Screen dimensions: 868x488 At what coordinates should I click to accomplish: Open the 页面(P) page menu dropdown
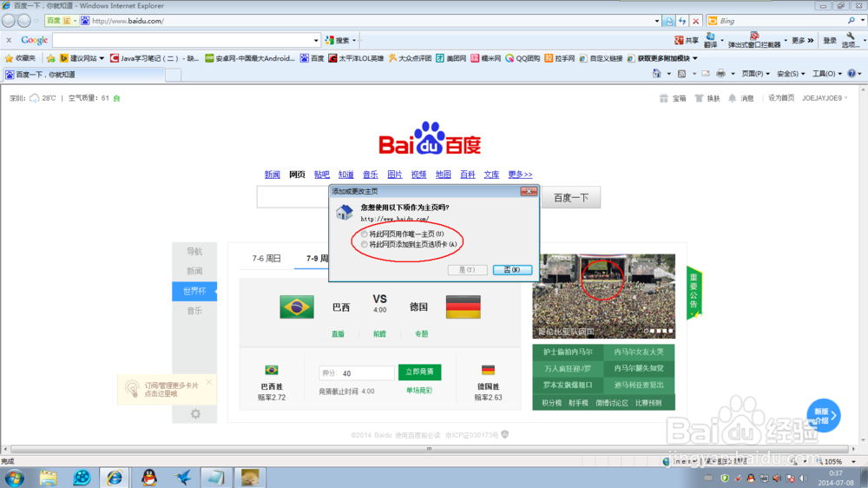[x=756, y=73]
